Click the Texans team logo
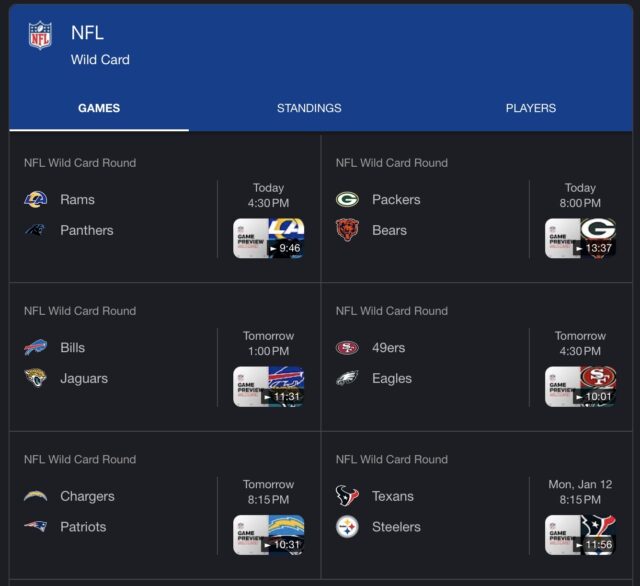The width and height of the screenshot is (640, 586). coord(347,496)
